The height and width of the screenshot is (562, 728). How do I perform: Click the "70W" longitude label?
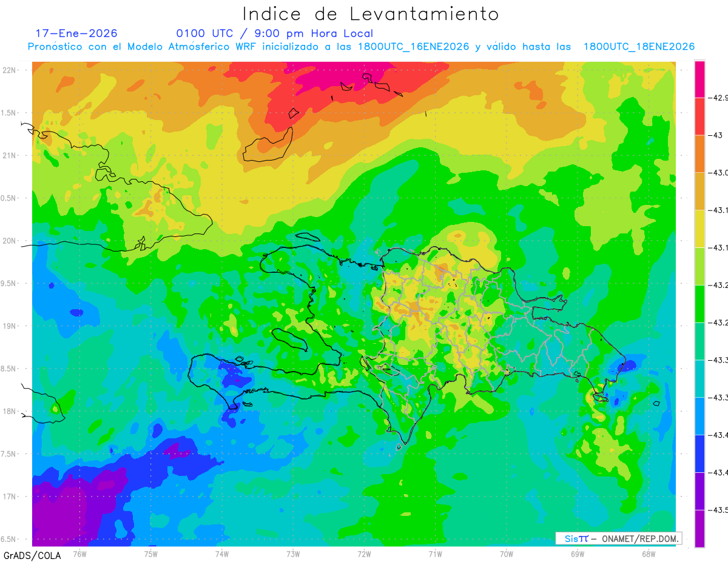[x=506, y=554]
